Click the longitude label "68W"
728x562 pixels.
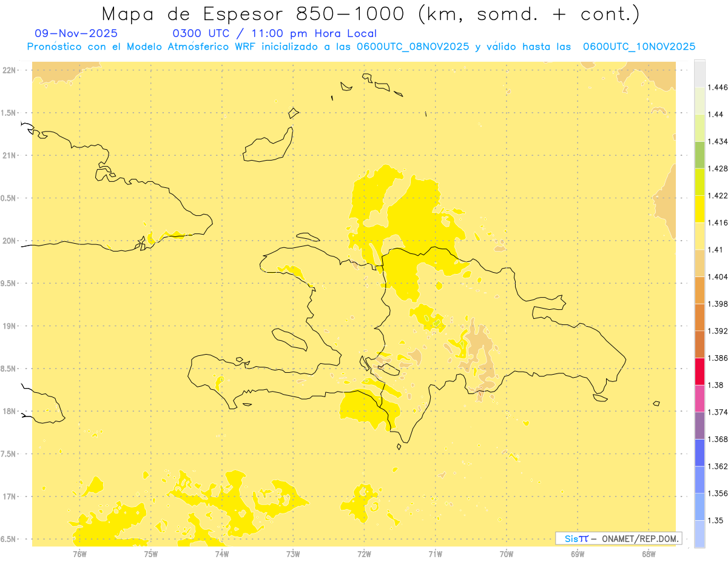(649, 554)
